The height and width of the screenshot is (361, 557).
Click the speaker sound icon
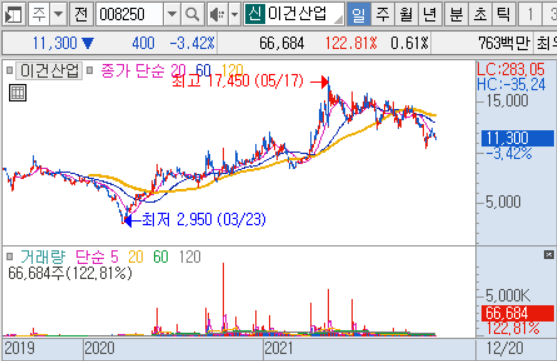[x=217, y=15]
